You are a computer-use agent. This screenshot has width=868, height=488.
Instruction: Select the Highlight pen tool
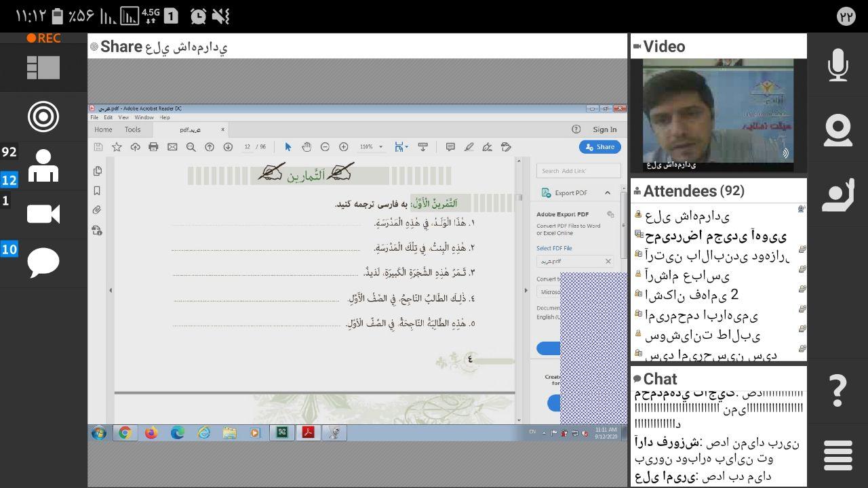[x=469, y=147]
